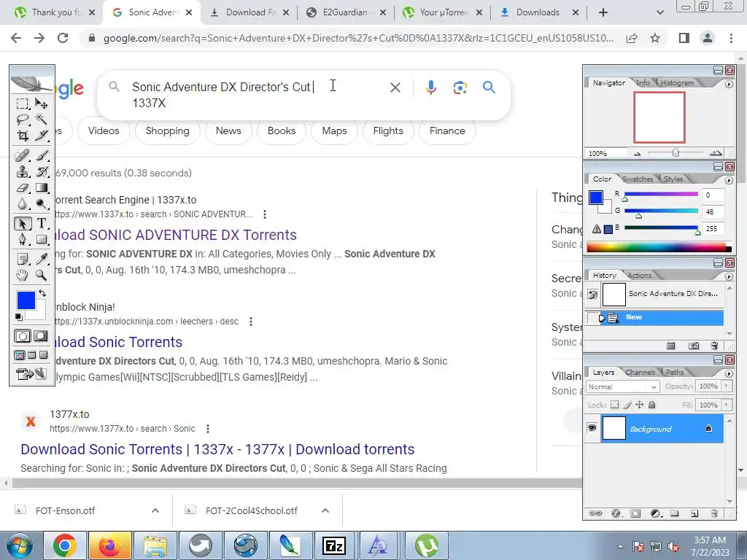This screenshot has height=560, width=747.
Task: Open Chrome tab search dropdown
Action: 659,12
